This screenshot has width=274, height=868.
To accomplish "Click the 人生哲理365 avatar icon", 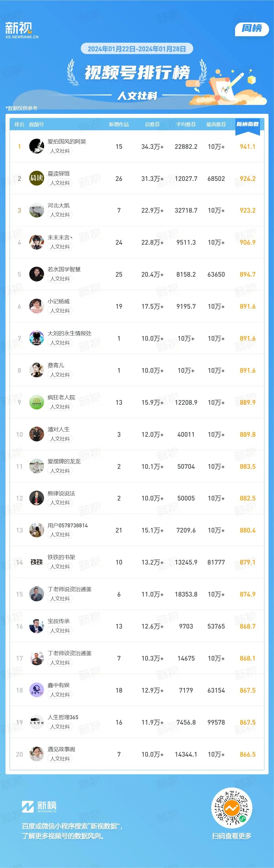I will point(36,722).
